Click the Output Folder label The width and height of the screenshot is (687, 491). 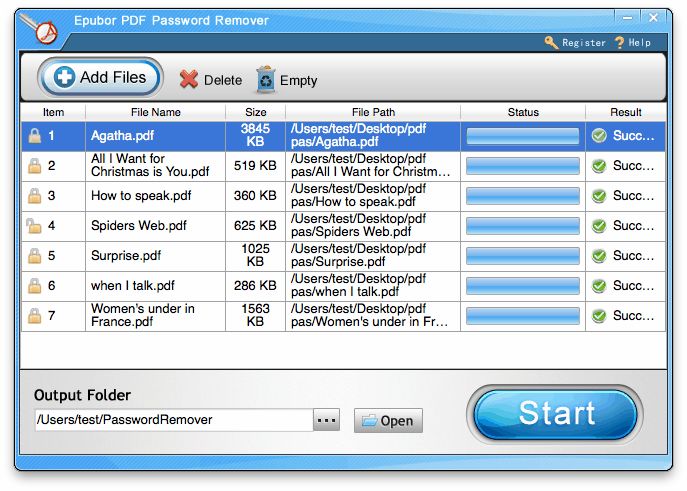pyautogui.click(x=82, y=396)
